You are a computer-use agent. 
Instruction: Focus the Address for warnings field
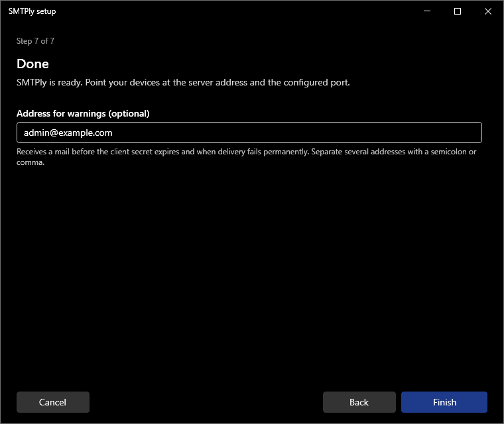[249, 132]
